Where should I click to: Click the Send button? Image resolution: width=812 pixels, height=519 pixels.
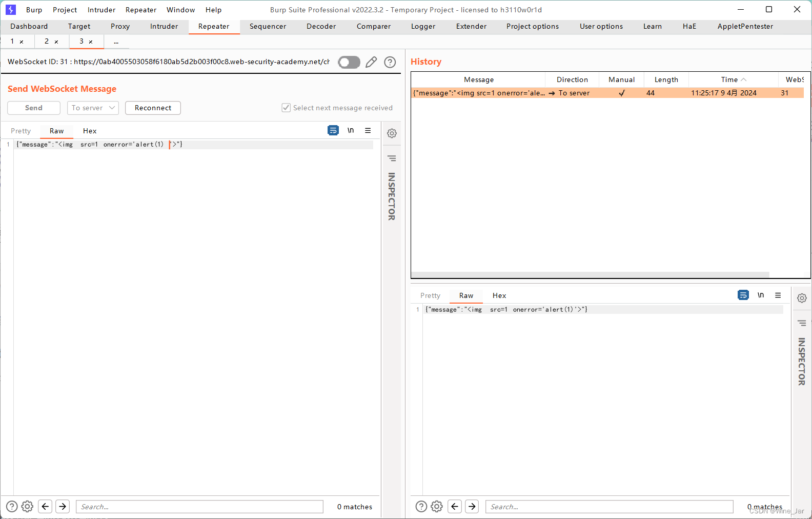pyautogui.click(x=34, y=108)
